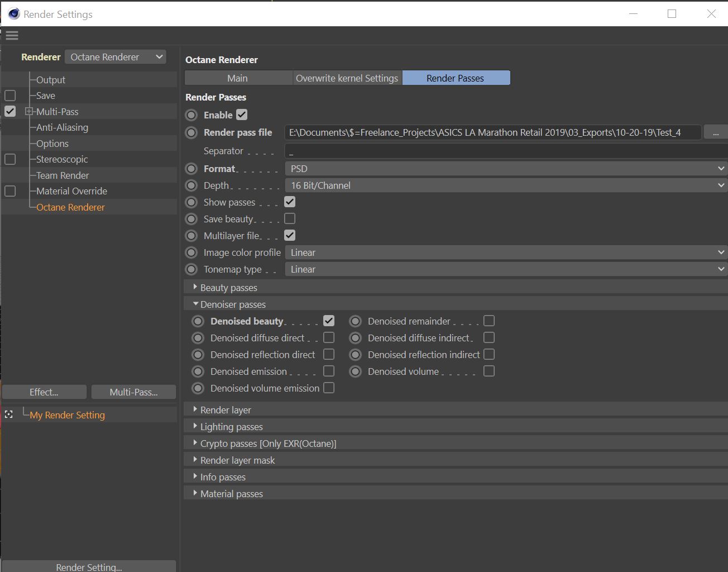Click the Separator input field
Viewport: 728px width, 572px height.
pyautogui.click(x=506, y=151)
